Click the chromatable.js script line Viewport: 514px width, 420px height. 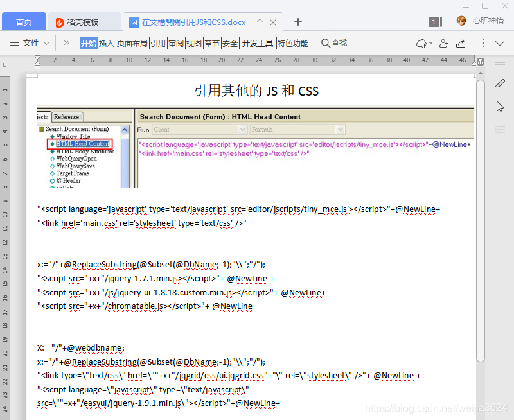point(145,306)
